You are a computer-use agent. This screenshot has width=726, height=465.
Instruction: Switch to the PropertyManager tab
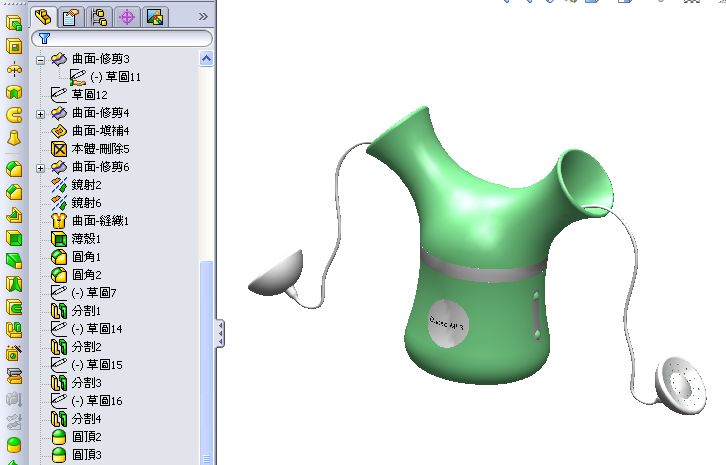(x=71, y=18)
